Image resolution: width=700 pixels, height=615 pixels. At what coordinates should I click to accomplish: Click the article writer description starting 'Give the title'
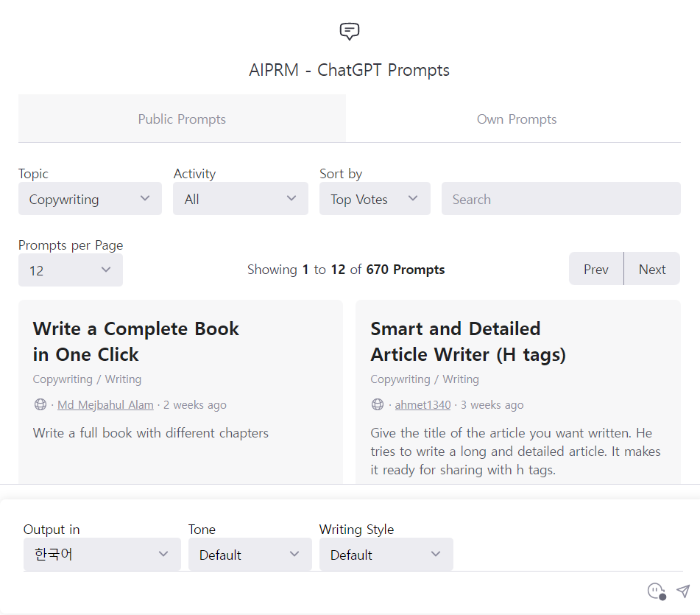pos(515,451)
